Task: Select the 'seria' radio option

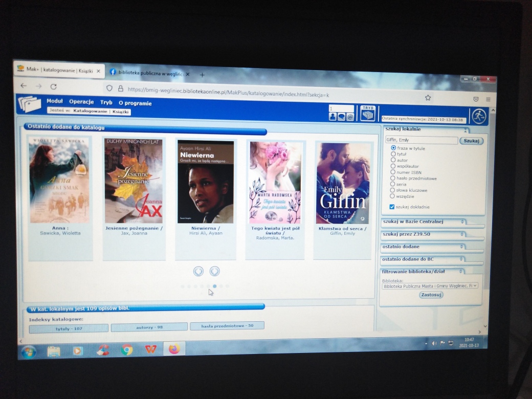Action: pyautogui.click(x=392, y=184)
